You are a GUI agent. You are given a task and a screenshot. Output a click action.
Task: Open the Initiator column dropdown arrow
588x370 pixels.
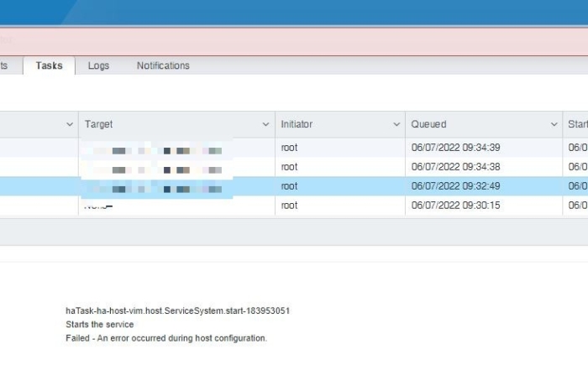pos(396,125)
